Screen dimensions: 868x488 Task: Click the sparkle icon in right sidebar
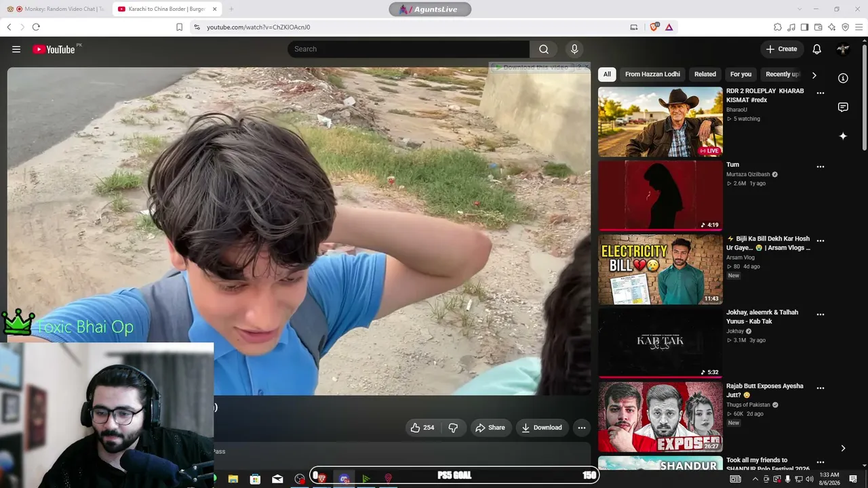[x=843, y=136]
